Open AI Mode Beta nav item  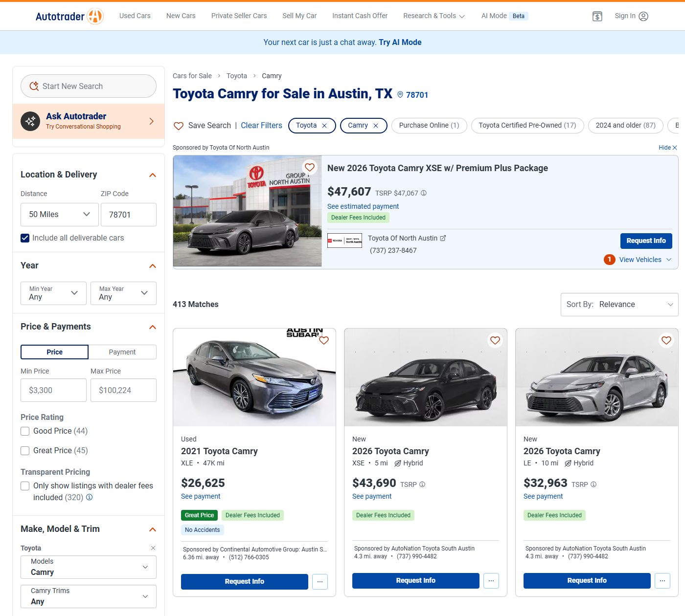click(504, 16)
